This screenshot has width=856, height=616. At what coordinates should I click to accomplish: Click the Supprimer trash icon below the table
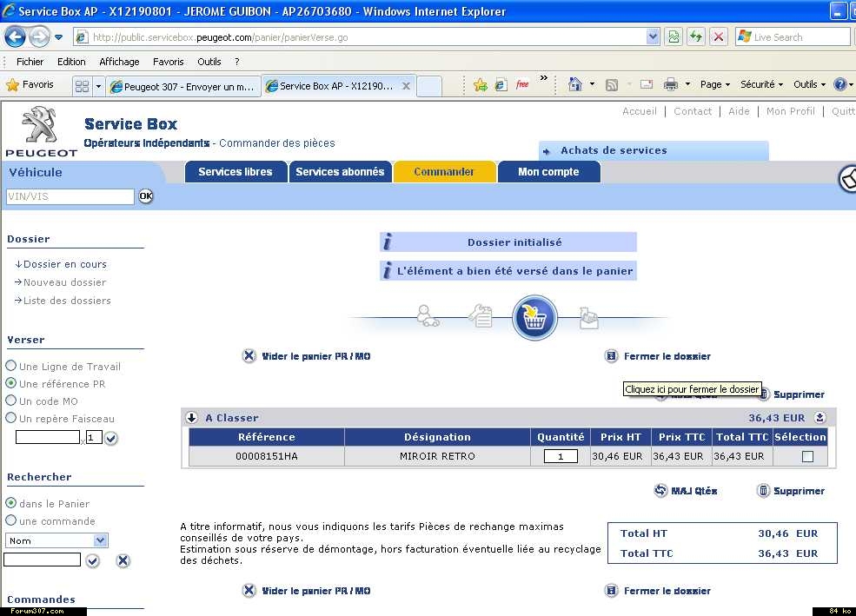(x=763, y=491)
